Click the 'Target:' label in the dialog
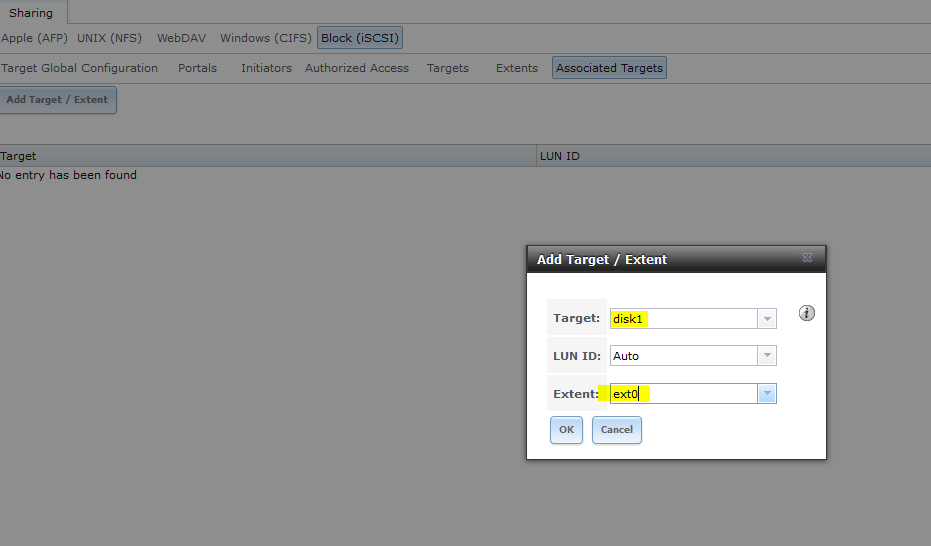This screenshot has height=546, width=931. point(577,318)
